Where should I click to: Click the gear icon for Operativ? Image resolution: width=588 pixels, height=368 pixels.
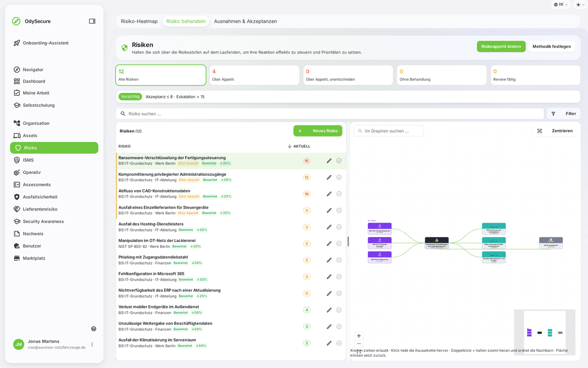pyautogui.click(x=17, y=172)
